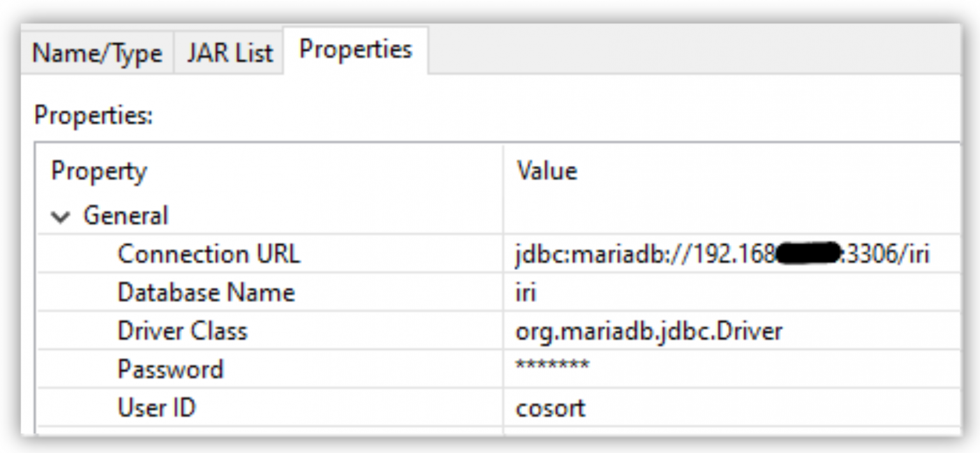Click the Driver Class property label

[x=184, y=330]
